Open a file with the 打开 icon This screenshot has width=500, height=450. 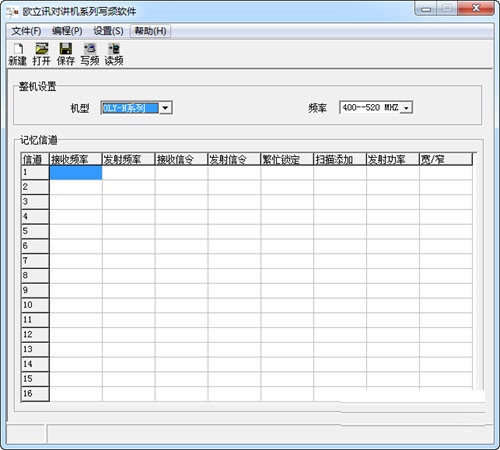tap(42, 49)
